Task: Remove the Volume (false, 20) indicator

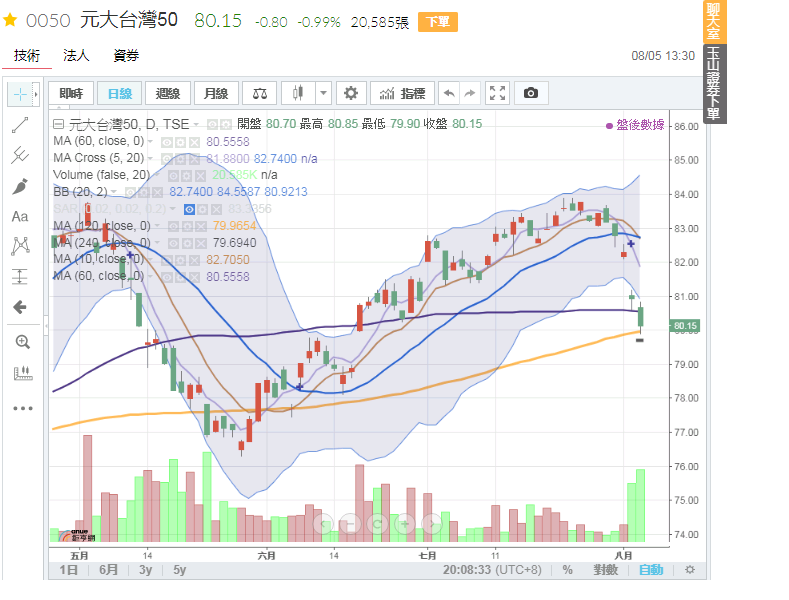Action: pyautogui.click(x=201, y=176)
